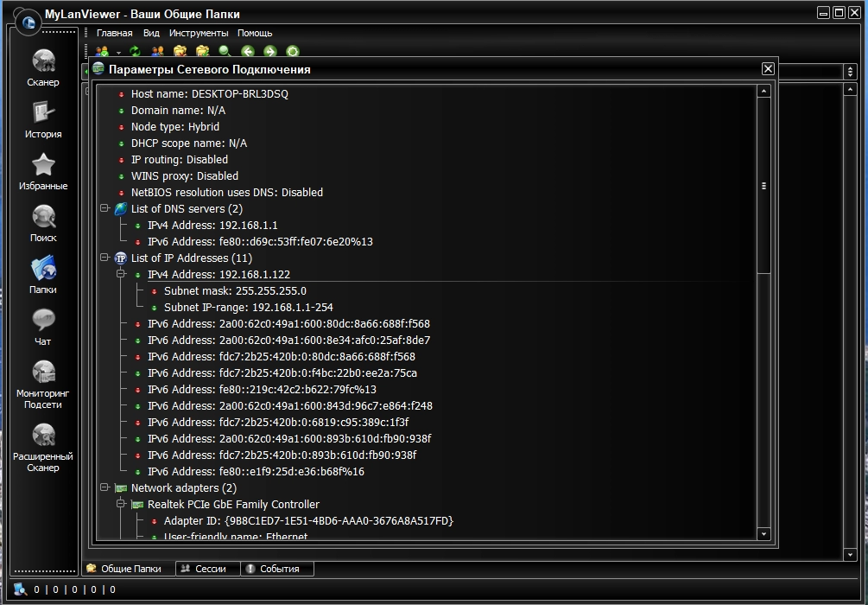Select the WINS proxy: Disabled row
Image resolution: width=868 pixels, height=605 pixels.
click(184, 176)
